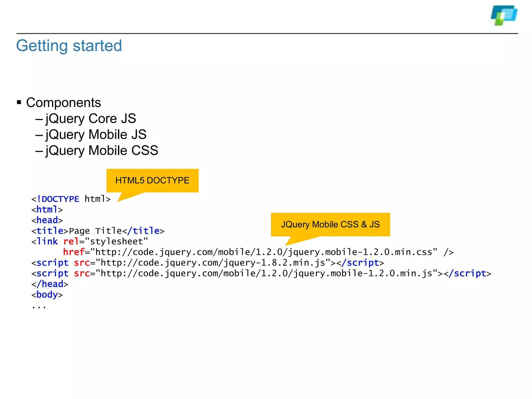Click the 'HTML5 DOCTYPE' yellow callout
The width and height of the screenshot is (532, 399).
point(152,181)
